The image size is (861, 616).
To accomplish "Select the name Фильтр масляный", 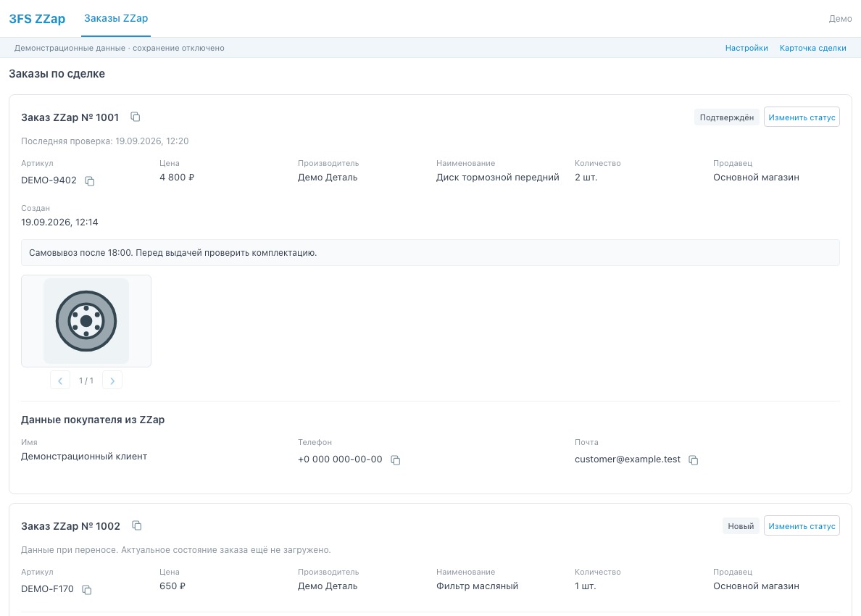I will pos(477,586).
